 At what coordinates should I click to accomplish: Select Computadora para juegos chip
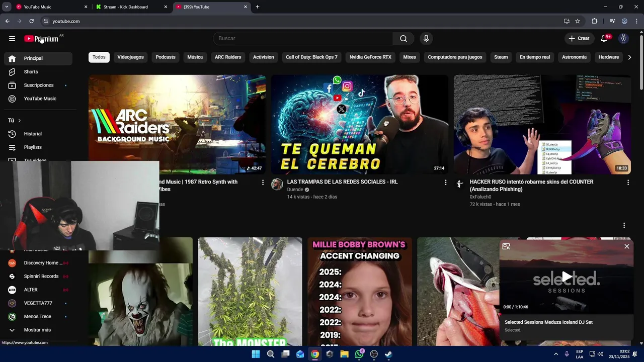coord(455,57)
